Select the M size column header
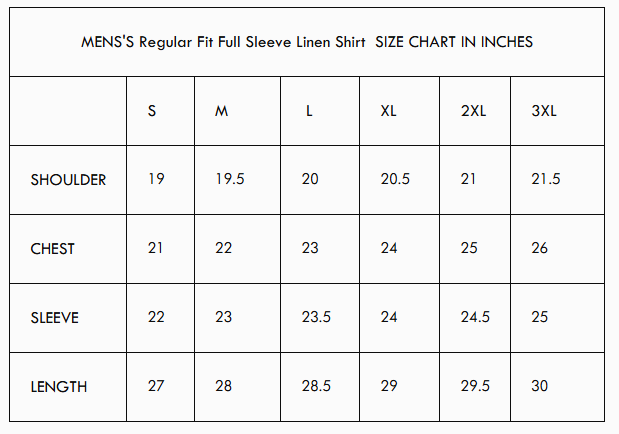 [222, 111]
